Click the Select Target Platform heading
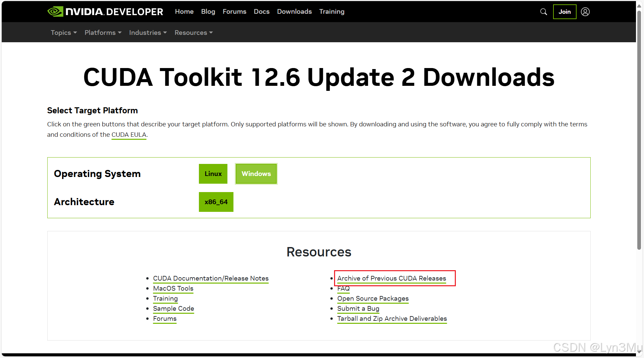This screenshot has width=644, height=358. click(92, 110)
